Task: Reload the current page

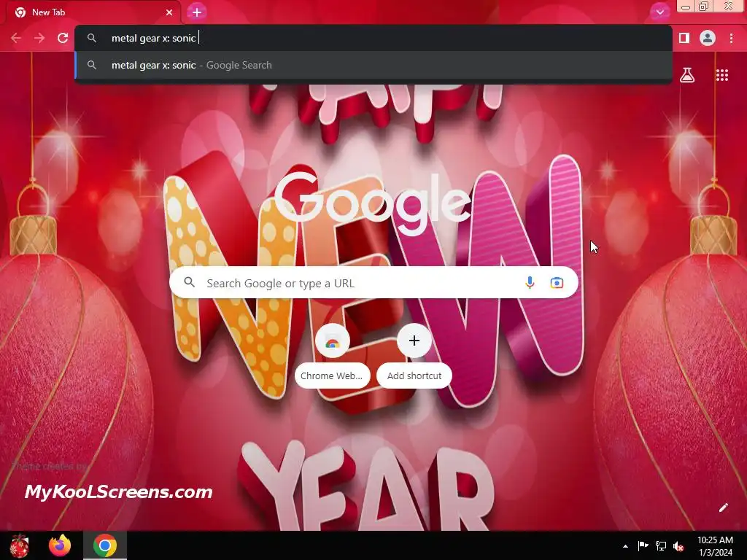Action: click(x=63, y=38)
